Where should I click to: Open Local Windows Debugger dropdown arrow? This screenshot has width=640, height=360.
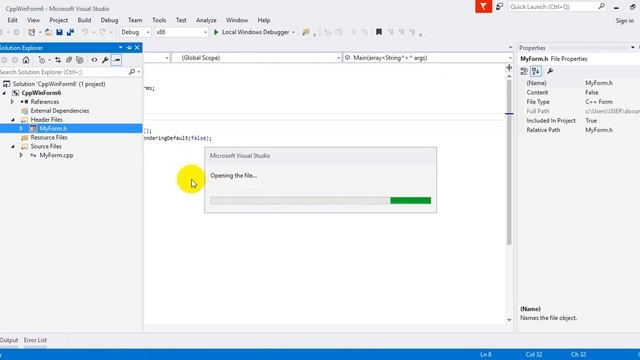(293, 32)
